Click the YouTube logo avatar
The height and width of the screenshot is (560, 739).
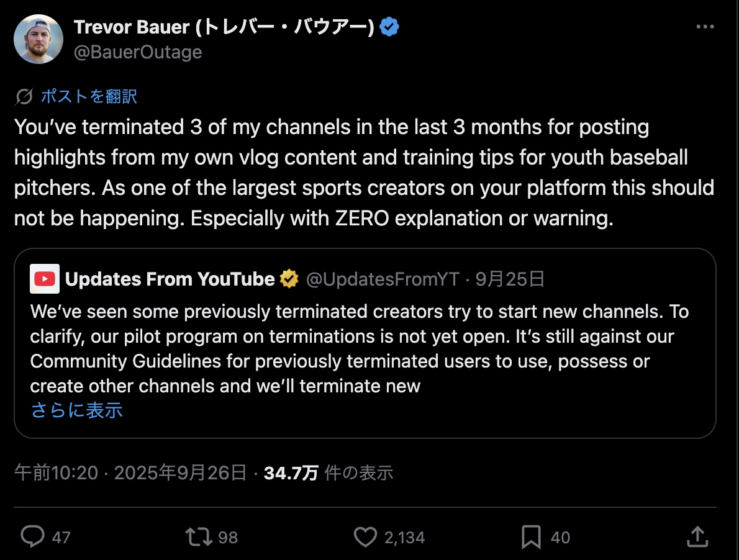pos(45,279)
